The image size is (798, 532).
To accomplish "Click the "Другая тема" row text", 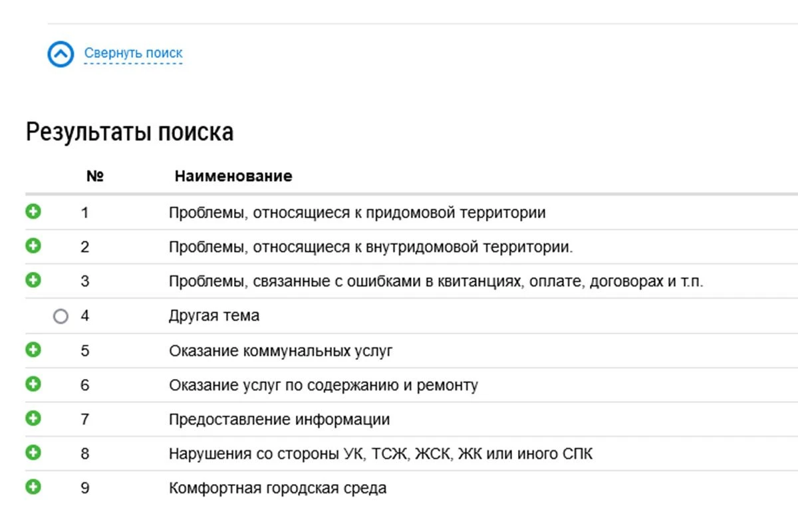I will click(x=214, y=316).
